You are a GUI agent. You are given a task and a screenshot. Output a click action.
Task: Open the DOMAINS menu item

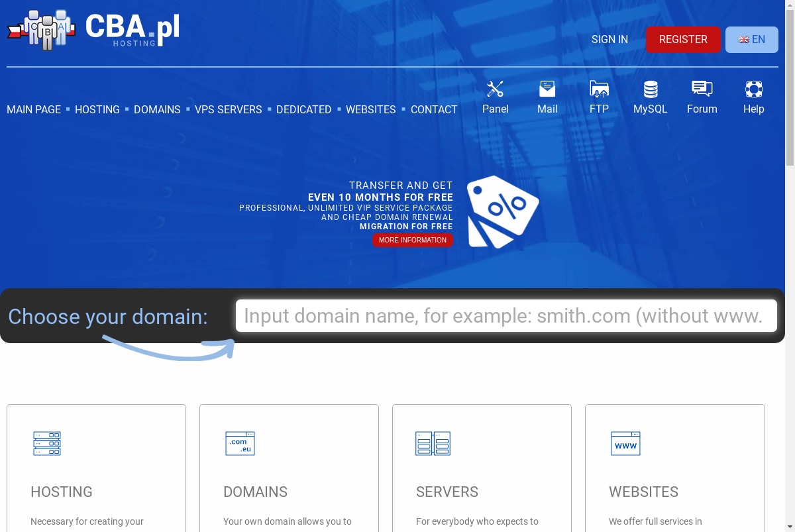(x=157, y=109)
